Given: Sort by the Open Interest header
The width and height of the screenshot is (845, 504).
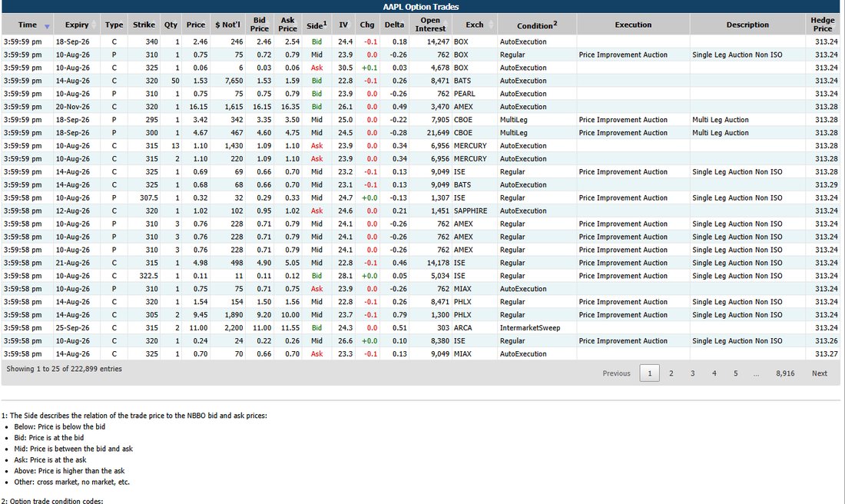Looking at the screenshot, I should (430, 25).
